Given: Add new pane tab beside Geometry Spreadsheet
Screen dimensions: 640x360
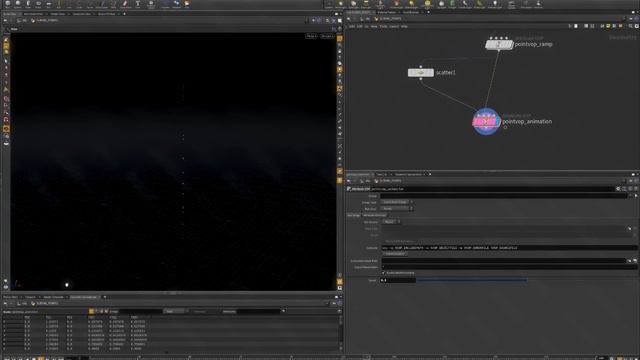Looking at the screenshot, I should [105, 297].
